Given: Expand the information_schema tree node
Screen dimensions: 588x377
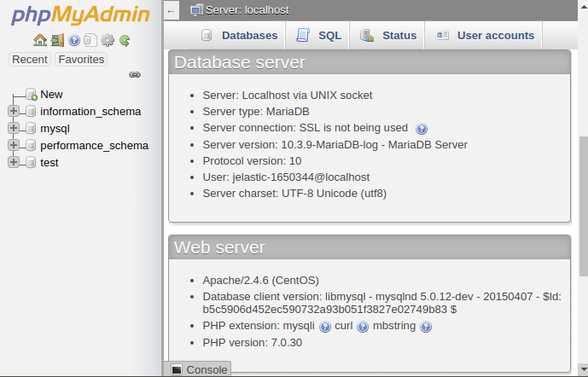Looking at the screenshot, I should coord(14,111).
